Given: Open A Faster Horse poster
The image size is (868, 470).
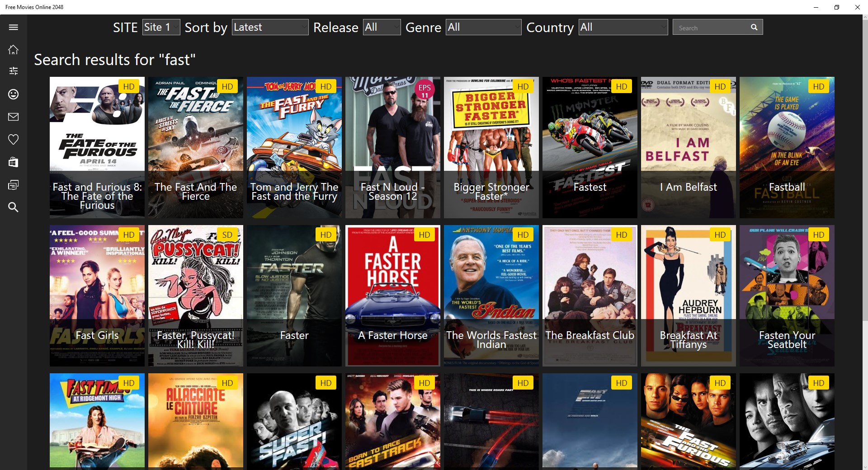Looking at the screenshot, I should click(393, 296).
